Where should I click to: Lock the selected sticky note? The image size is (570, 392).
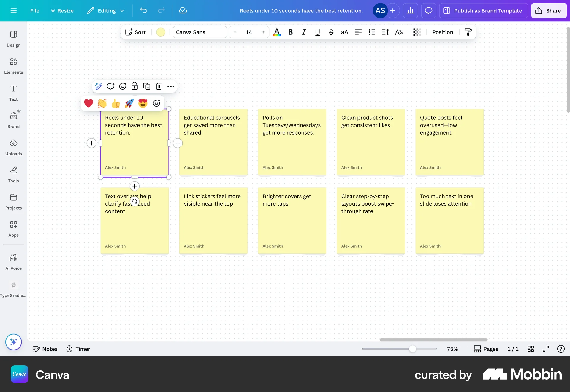[134, 86]
